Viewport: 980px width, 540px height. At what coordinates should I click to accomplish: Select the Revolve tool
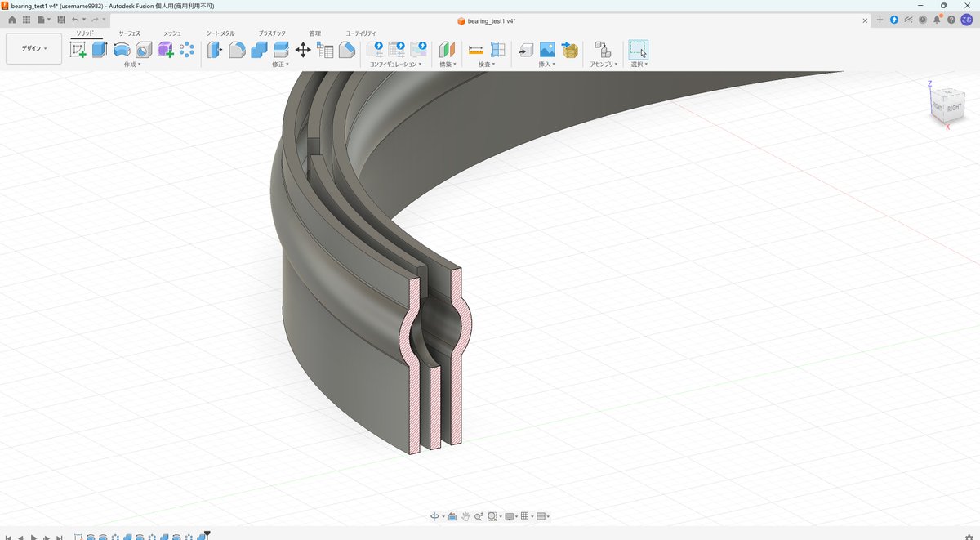122,50
